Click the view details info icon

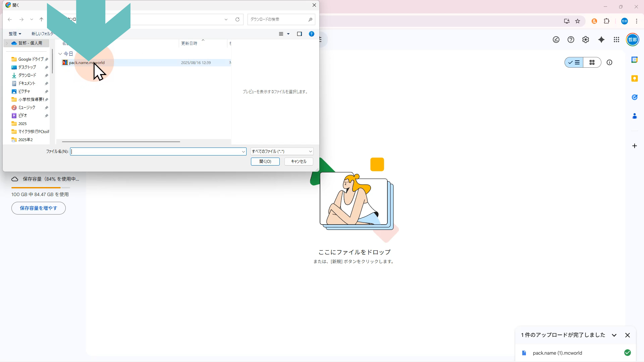(609, 63)
